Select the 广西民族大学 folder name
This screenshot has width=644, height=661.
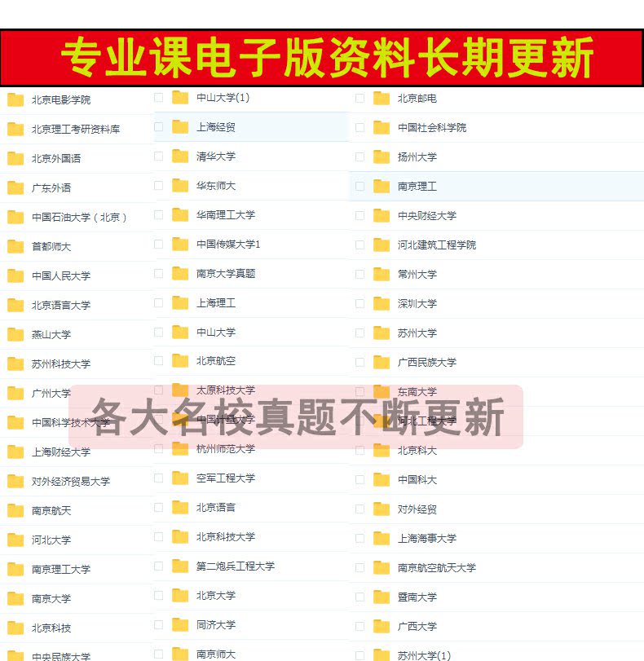(x=427, y=362)
